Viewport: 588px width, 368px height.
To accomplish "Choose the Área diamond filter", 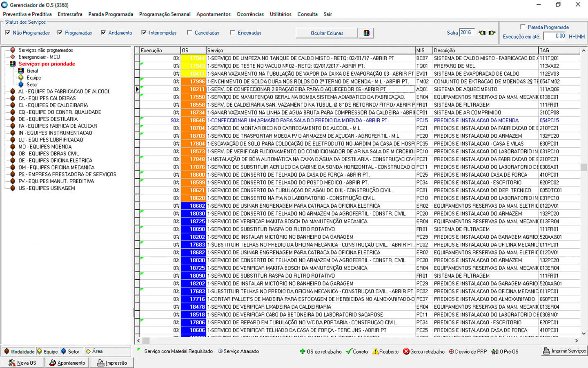I will pos(88,351).
